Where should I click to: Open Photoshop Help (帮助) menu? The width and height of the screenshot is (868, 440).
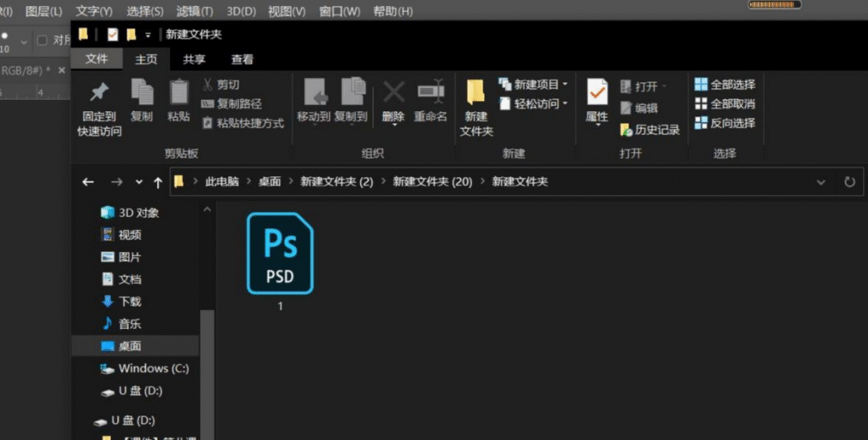(x=392, y=11)
